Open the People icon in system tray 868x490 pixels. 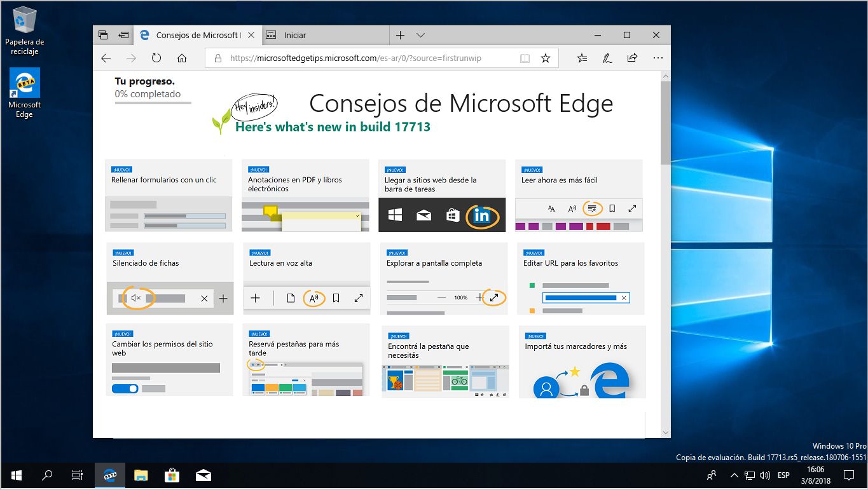click(x=712, y=475)
